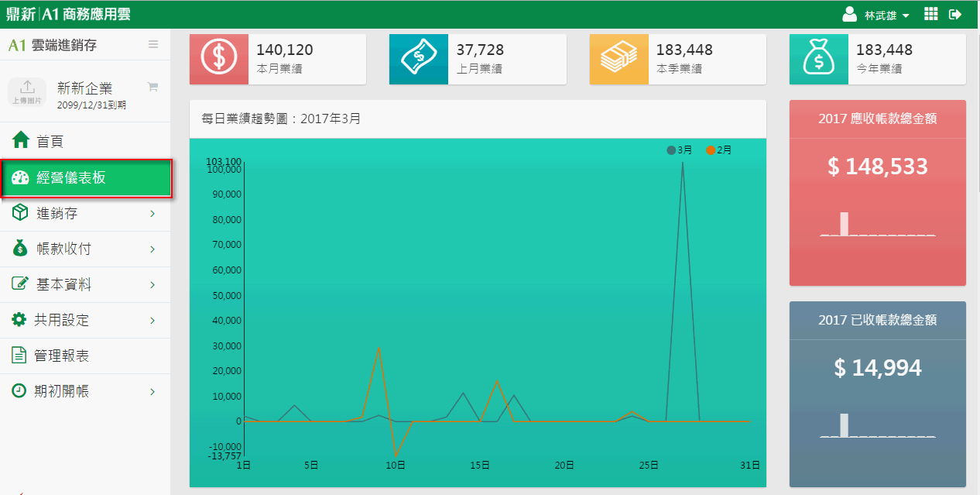This screenshot has height=495, width=980.
Task: Click the home icon for 首頁
Action: [x=20, y=141]
